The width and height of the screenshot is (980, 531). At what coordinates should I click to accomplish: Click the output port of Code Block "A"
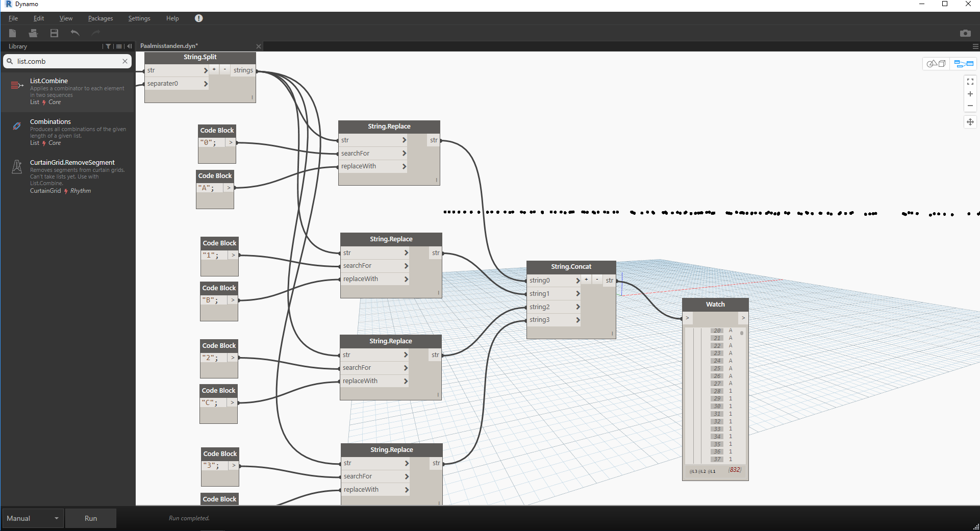[x=229, y=188]
